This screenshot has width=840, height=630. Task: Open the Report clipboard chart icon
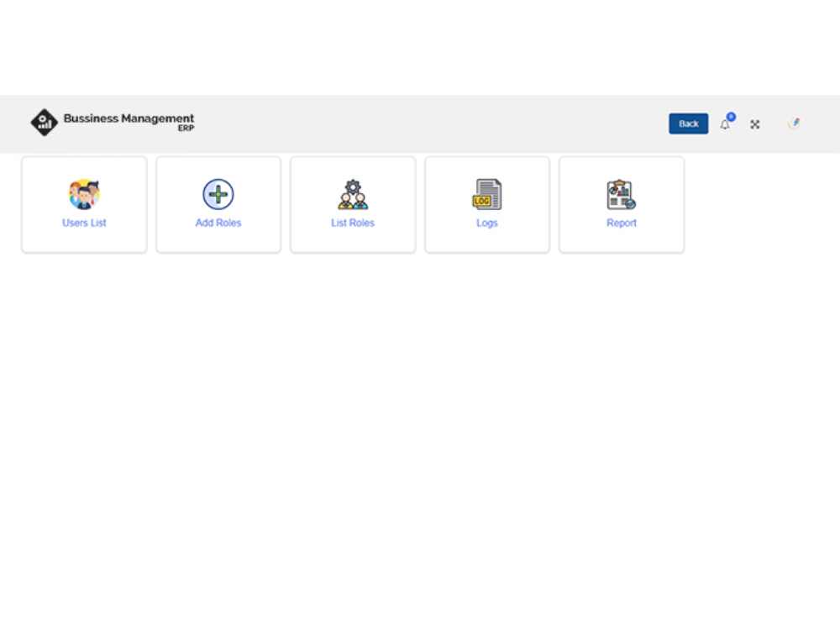pos(622,194)
